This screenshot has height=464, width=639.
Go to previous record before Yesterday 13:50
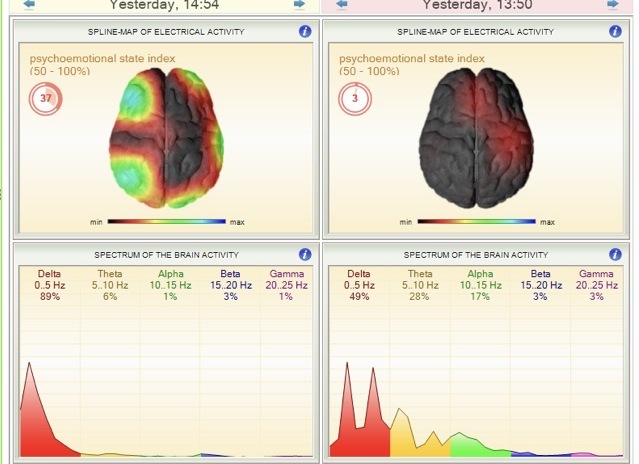(x=342, y=4)
